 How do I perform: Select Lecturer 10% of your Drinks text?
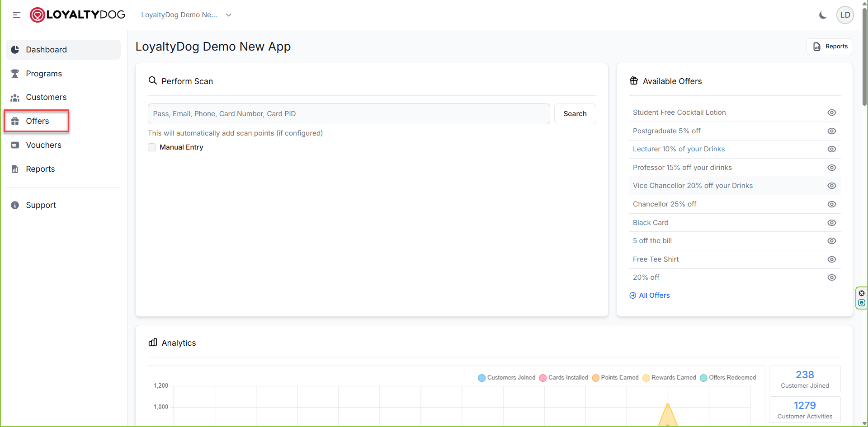coord(679,149)
